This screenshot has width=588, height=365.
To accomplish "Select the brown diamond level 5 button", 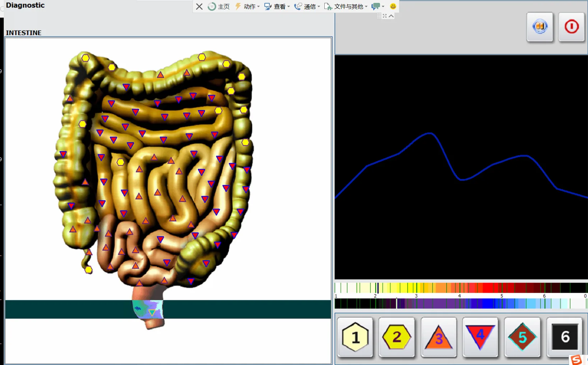I will pos(522,337).
